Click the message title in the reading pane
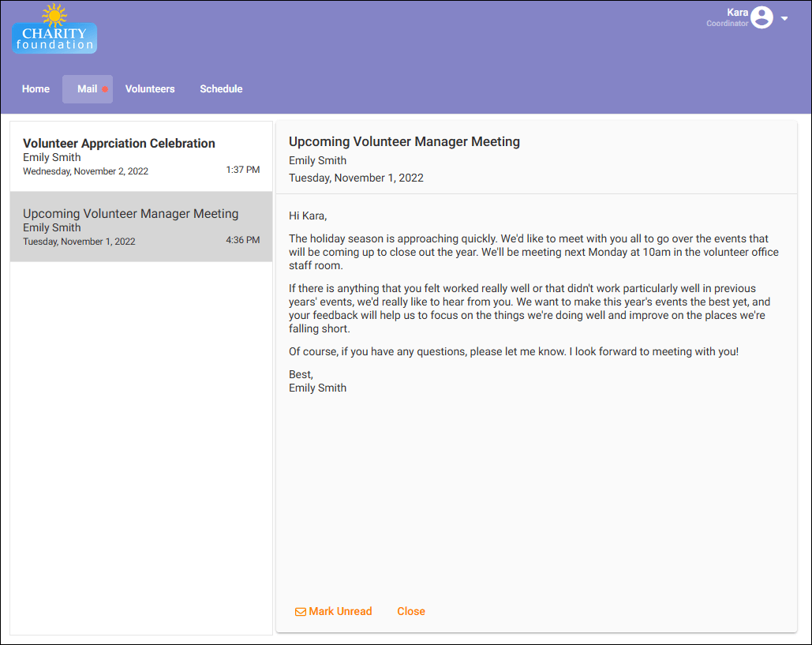 [404, 142]
